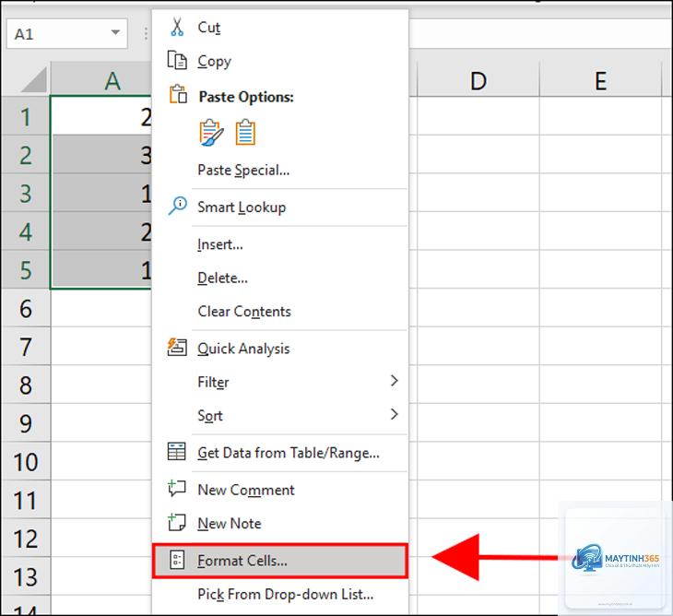The image size is (673, 616).
Task: Choose Copy from the context menu
Action: tap(279, 61)
